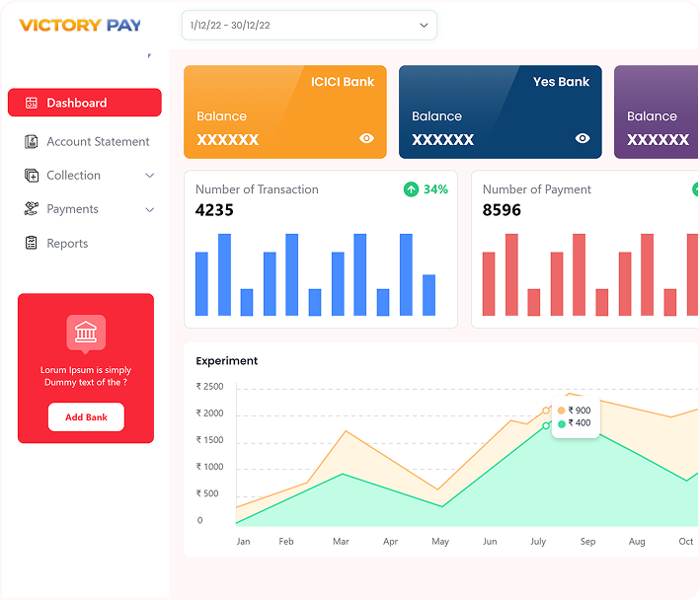Click the Reports clipboard icon
Image resolution: width=700 pixels, height=600 pixels.
[32, 244]
